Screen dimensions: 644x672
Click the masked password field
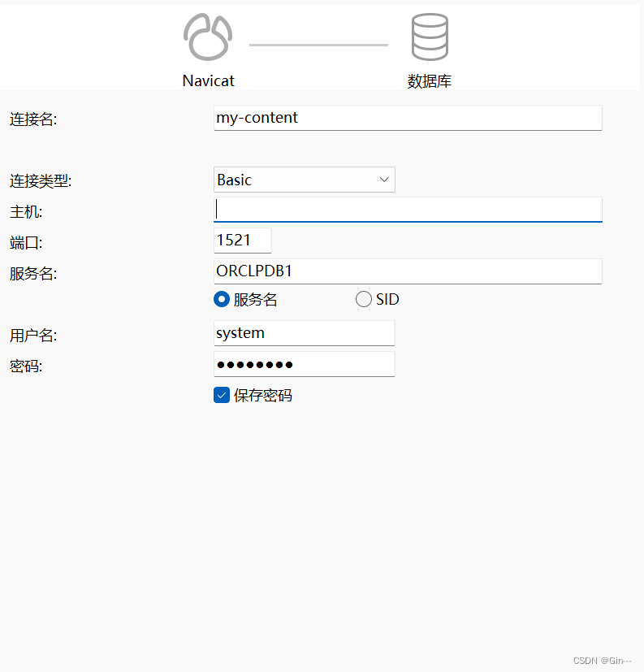[x=304, y=364]
